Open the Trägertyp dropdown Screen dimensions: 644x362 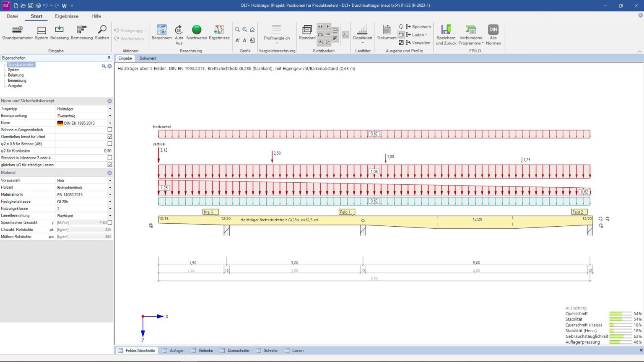110,109
